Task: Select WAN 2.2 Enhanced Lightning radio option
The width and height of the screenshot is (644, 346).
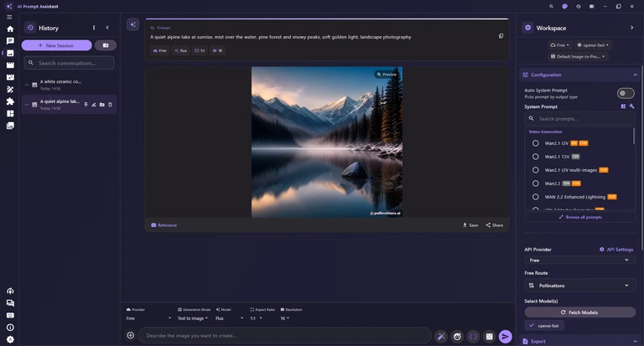Action: [536, 197]
